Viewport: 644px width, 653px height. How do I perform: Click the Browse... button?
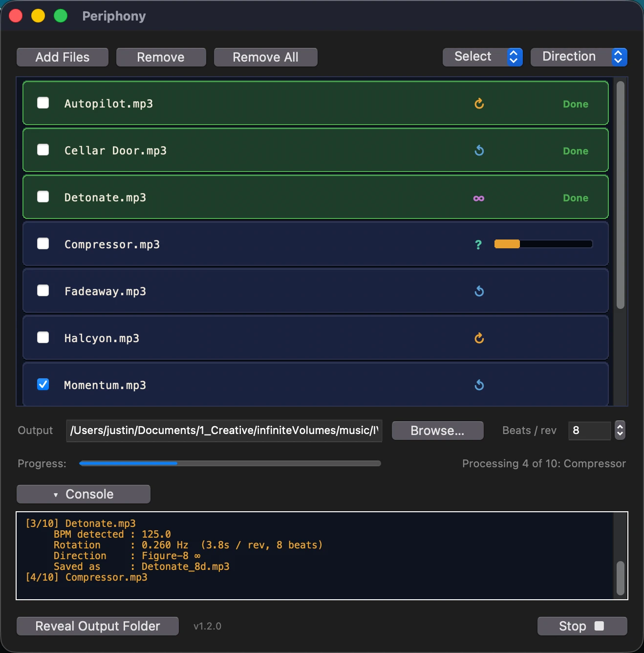tap(438, 431)
